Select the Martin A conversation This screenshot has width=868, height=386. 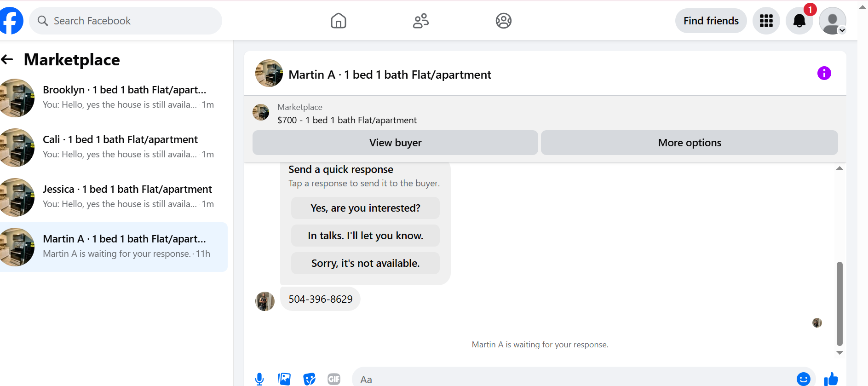(x=114, y=247)
